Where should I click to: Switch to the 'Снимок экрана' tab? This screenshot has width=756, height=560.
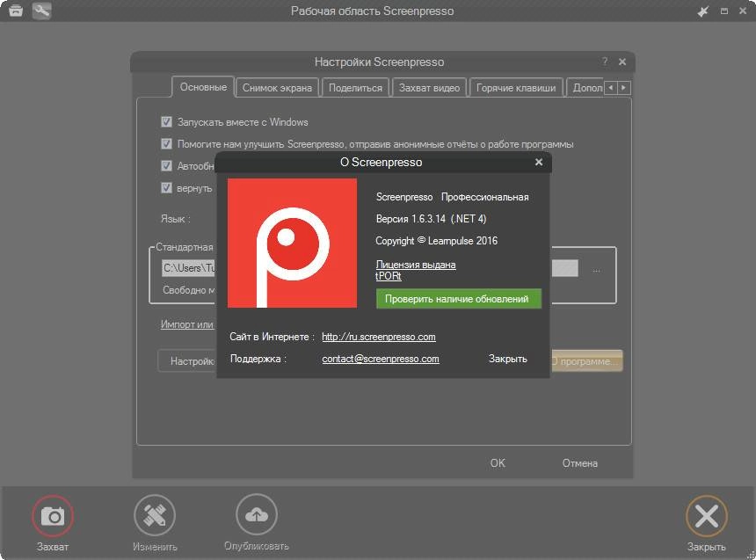[277, 88]
